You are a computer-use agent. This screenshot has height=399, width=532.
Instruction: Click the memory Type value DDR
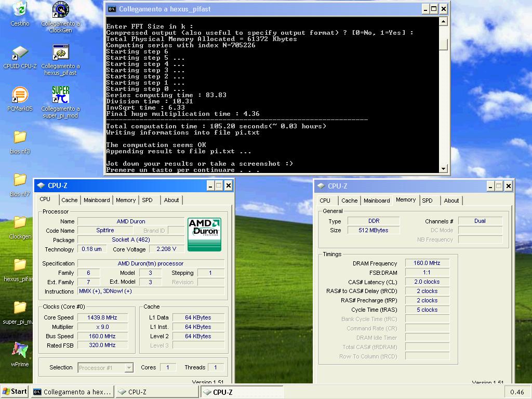374,221
